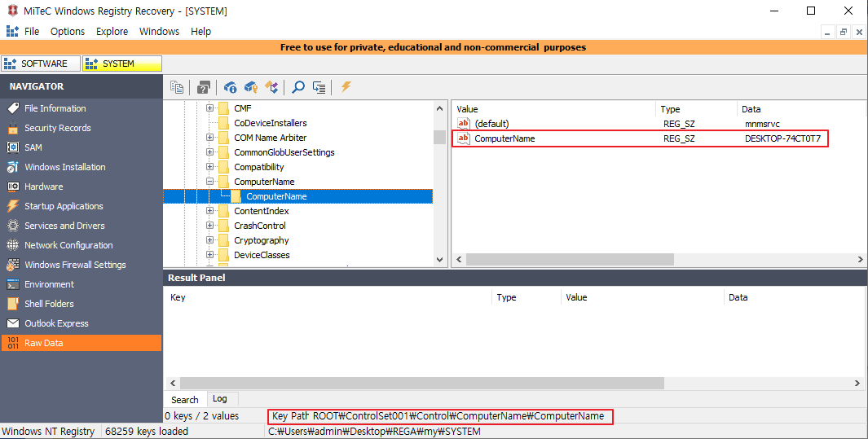
Task: Sort values by Data column in value list
Action: click(x=801, y=109)
